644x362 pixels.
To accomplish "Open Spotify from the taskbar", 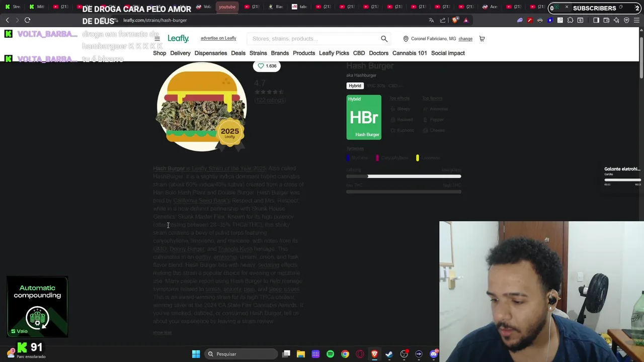I will click(x=330, y=354).
